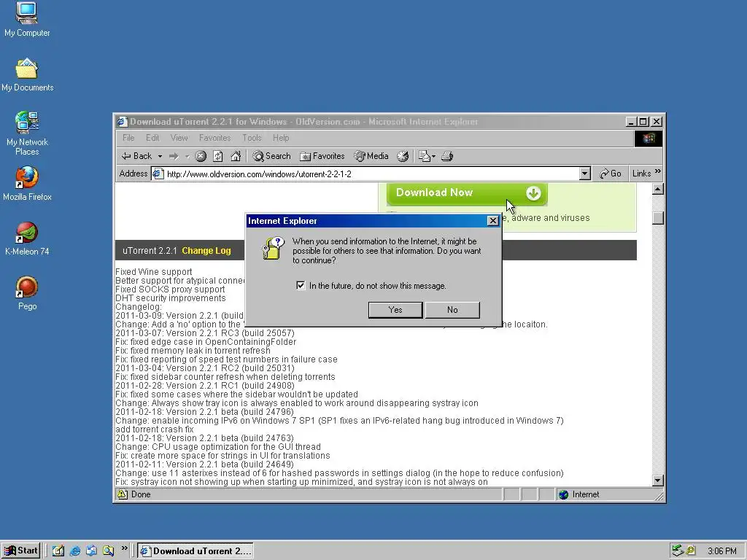
Task: Click the Edit page icon
Action: (x=424, y=156)
